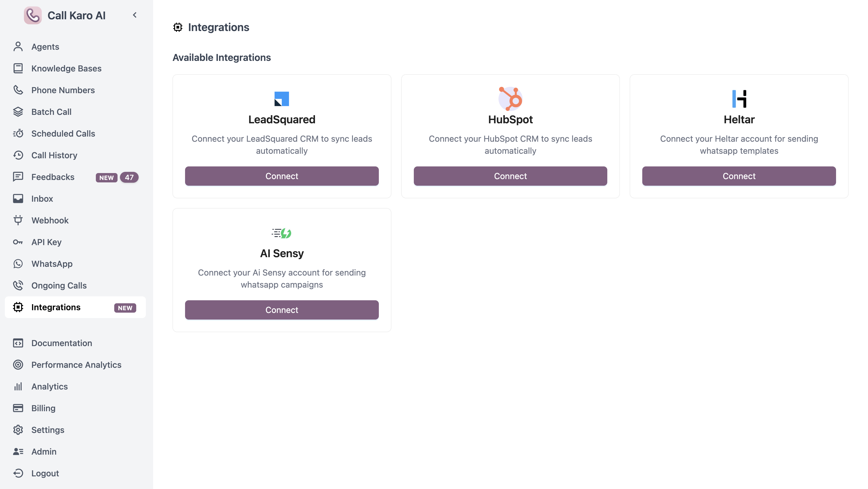Connect the AI Sensy integration

click(x=282, y=310)
